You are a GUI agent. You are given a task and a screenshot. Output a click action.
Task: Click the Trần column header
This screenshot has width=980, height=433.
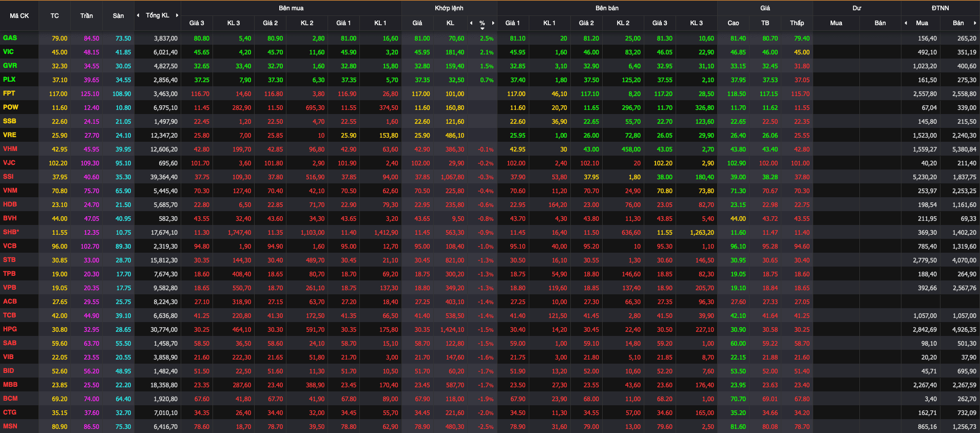[x=86, y=16]
